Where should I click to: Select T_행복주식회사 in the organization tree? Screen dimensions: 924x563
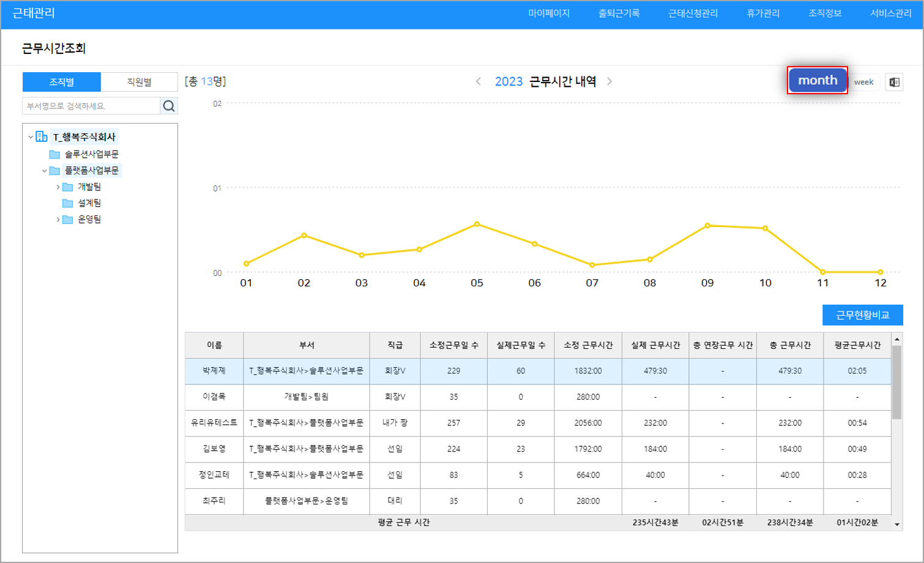84,137
